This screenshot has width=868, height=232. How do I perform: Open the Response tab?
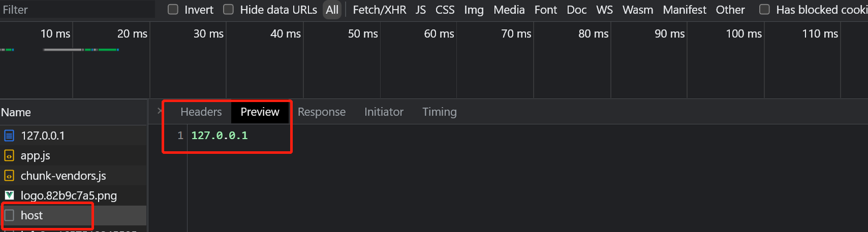[x=322, y=112]
